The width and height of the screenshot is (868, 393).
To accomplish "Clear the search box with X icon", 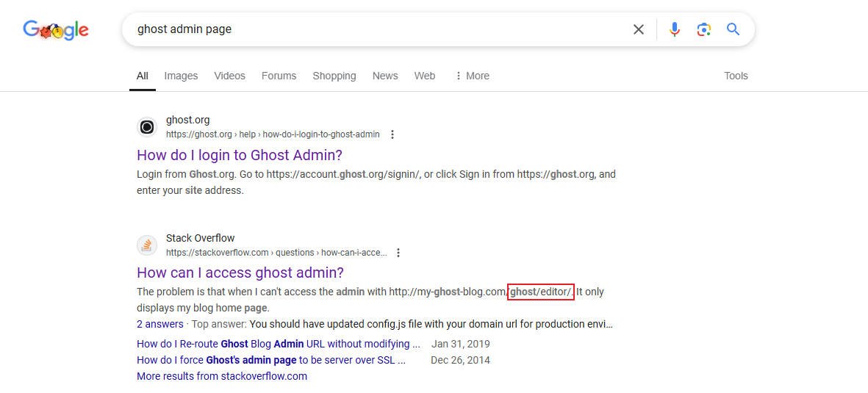I will 638,29.
